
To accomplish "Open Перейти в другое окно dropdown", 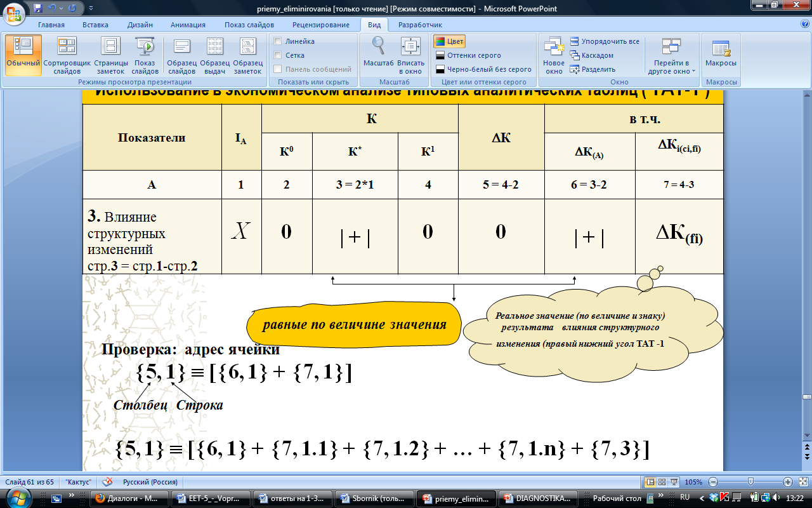I will coord(672,56).
